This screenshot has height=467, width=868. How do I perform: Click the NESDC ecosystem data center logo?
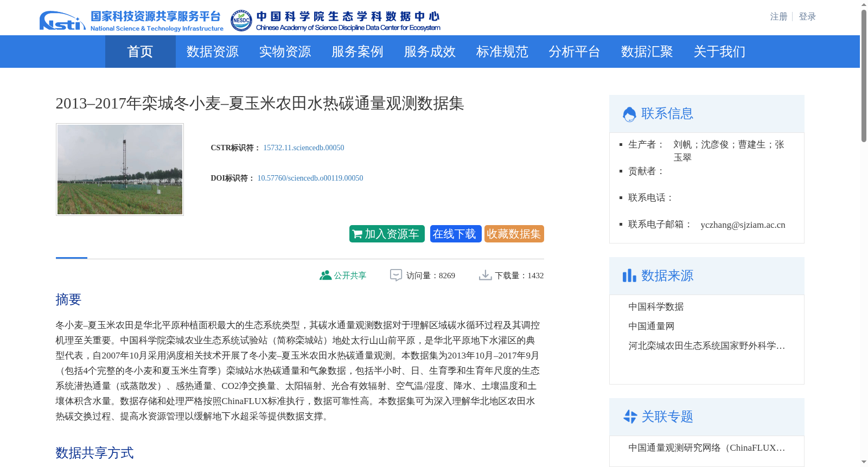(x=335, y=21)
